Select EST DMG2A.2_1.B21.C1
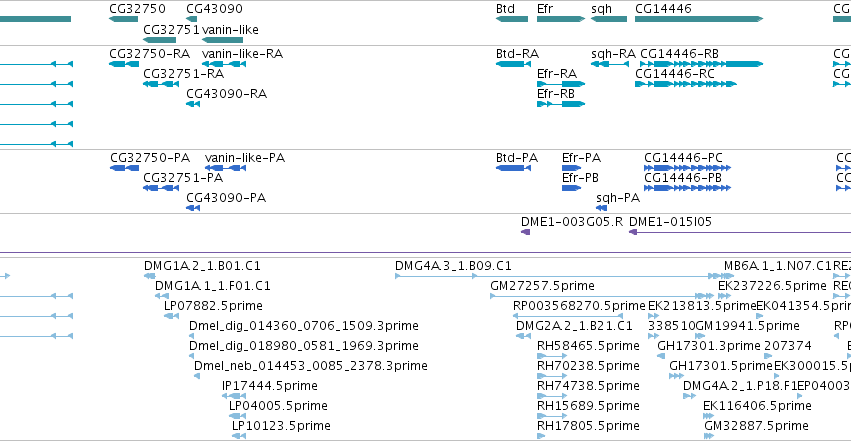851x441 pixels. 523,336
